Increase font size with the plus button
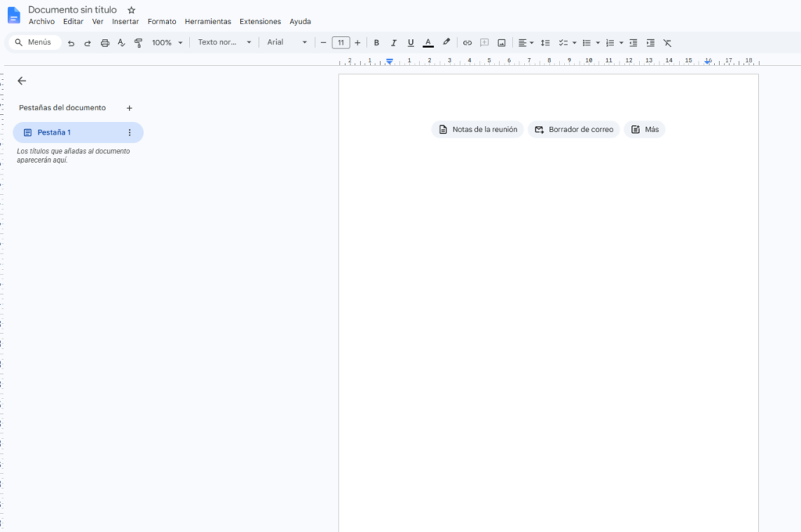 point(357,43)
